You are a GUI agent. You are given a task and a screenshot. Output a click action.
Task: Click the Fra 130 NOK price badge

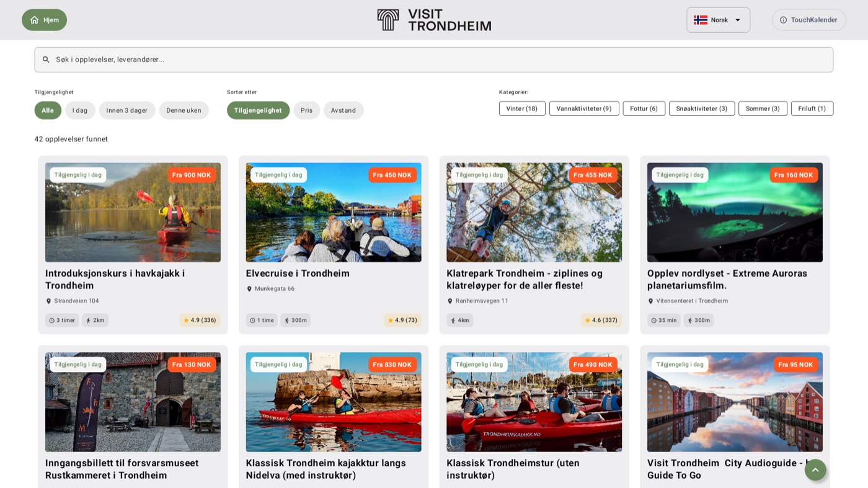[x=192, y=365]
